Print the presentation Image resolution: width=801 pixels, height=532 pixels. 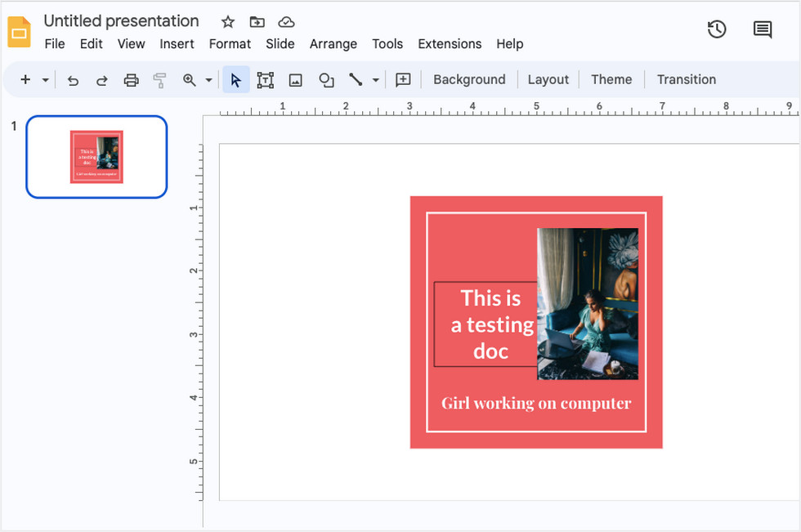point(131,80)
